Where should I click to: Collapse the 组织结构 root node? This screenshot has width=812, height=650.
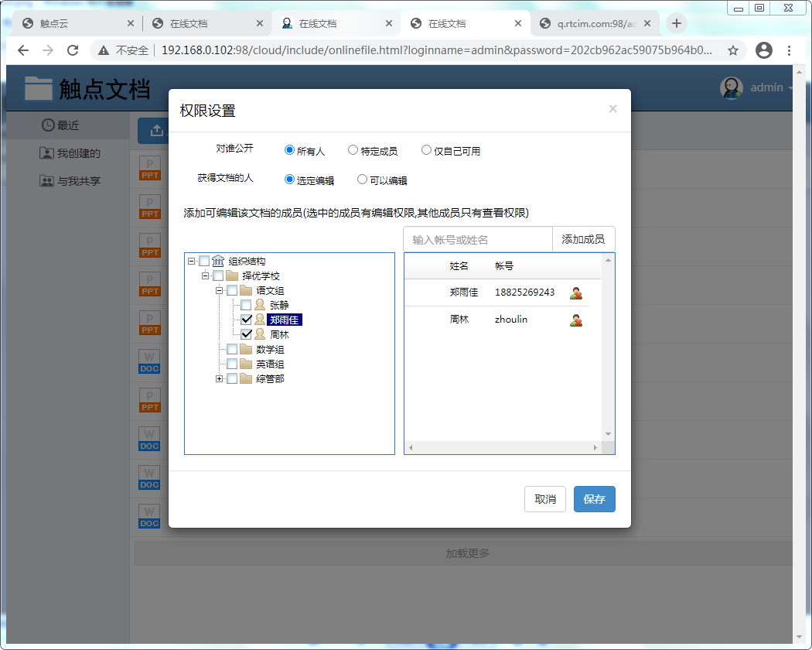pyautogui.click(x=191, y=261)
